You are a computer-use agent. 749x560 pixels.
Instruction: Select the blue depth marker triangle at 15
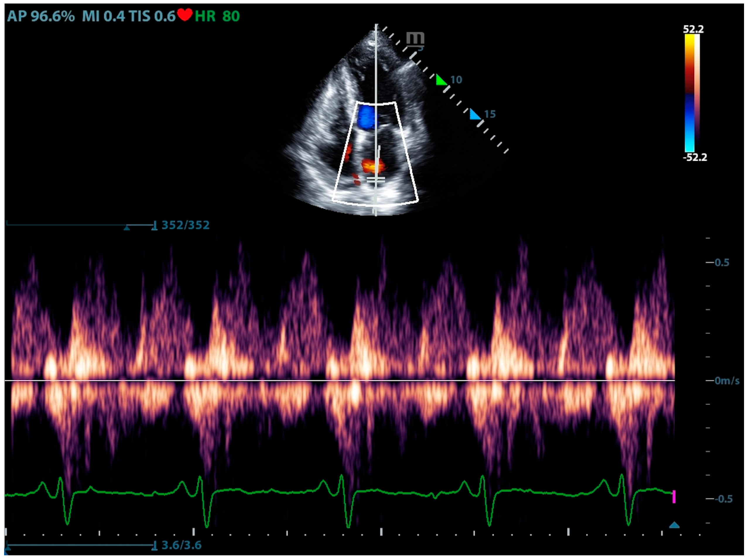475,115
